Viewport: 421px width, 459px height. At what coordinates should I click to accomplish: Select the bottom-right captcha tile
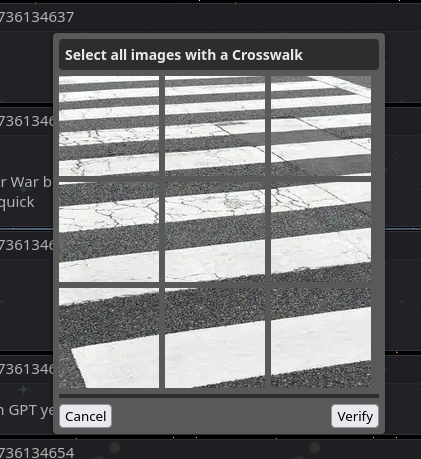(x=321, y=338)
